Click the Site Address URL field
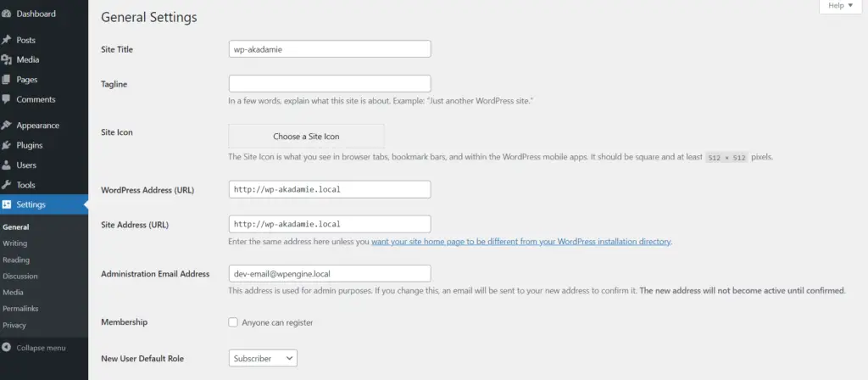The width and height of the screenshot is (868, 380). pos(330,224)
